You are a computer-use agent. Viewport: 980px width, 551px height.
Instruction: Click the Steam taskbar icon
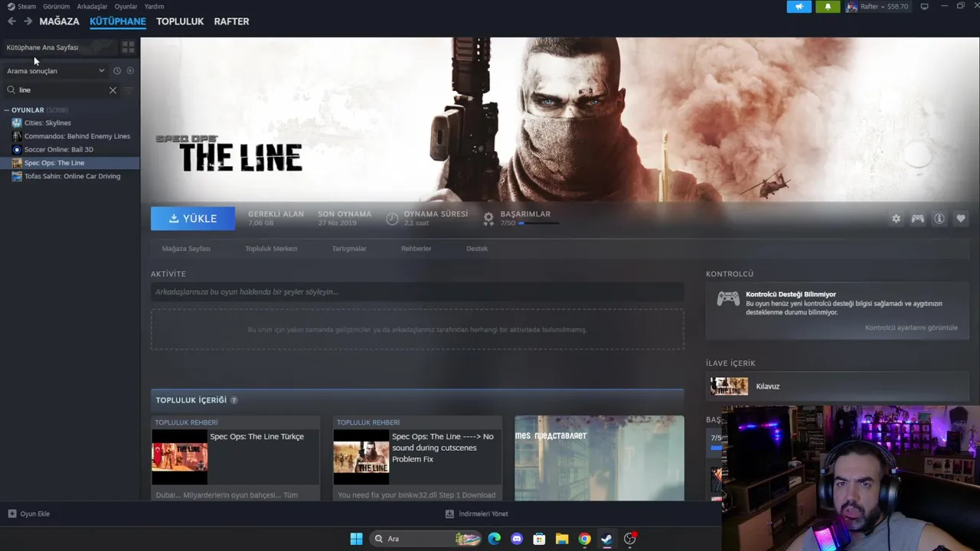coord(606,539)
